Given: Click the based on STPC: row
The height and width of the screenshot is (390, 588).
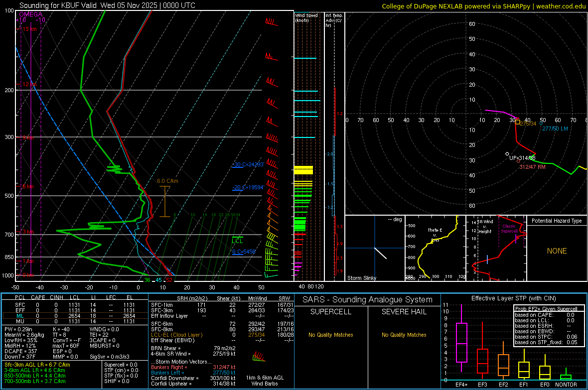Looking at the screenshot, I should tap(546, 337).
